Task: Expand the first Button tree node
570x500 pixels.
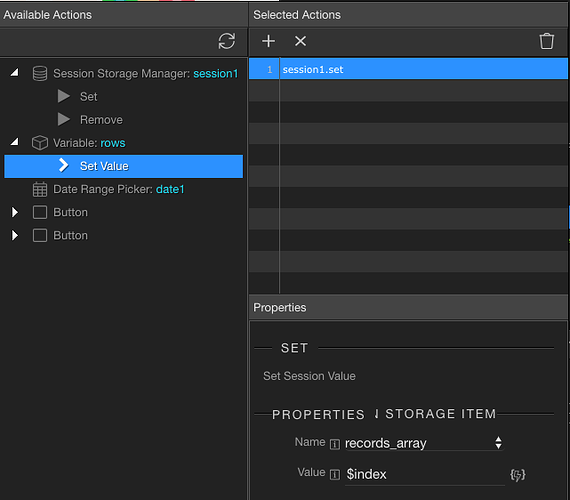Action: click(x=15, y=212)
